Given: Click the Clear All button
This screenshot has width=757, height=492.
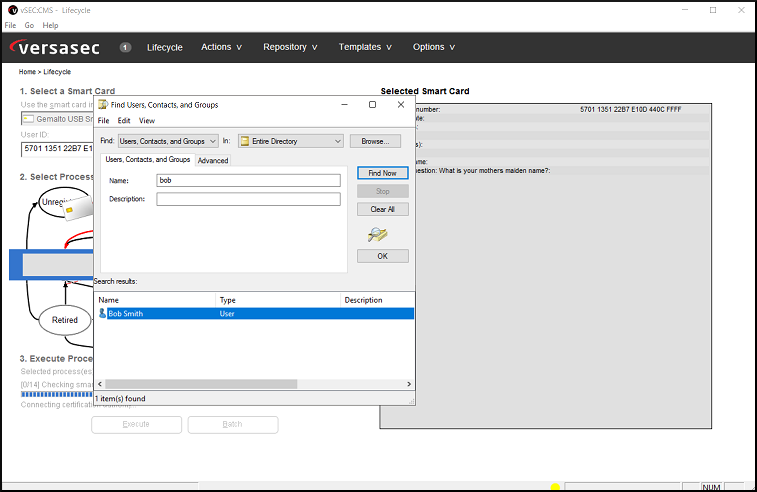Looking at the screenshot, I should point(383,209).
